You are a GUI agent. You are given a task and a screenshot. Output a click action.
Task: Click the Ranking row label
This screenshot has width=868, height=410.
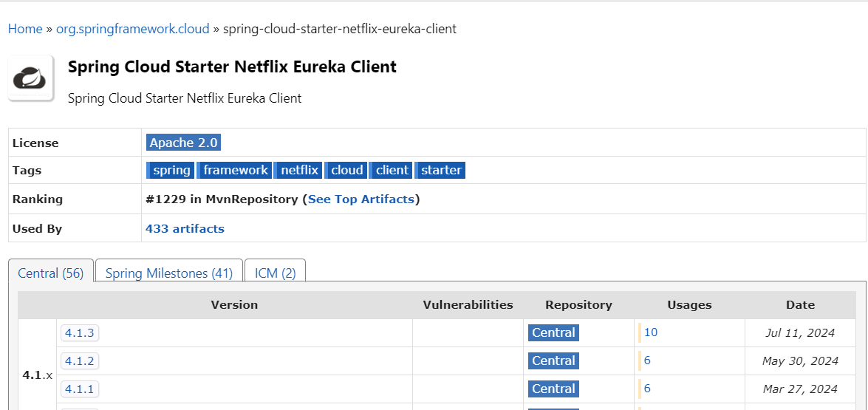tap(38, 199)
